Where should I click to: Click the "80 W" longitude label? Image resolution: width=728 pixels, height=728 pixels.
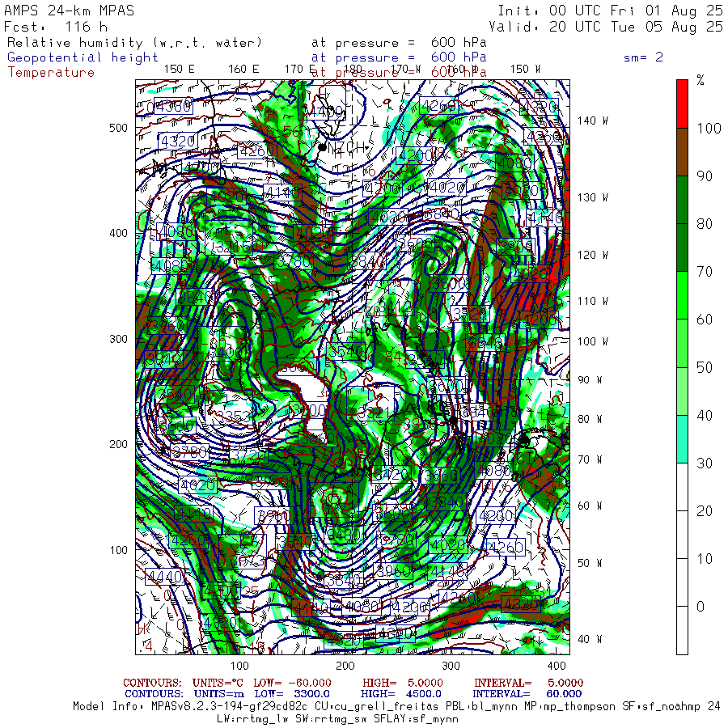click(x=590, y=419)
